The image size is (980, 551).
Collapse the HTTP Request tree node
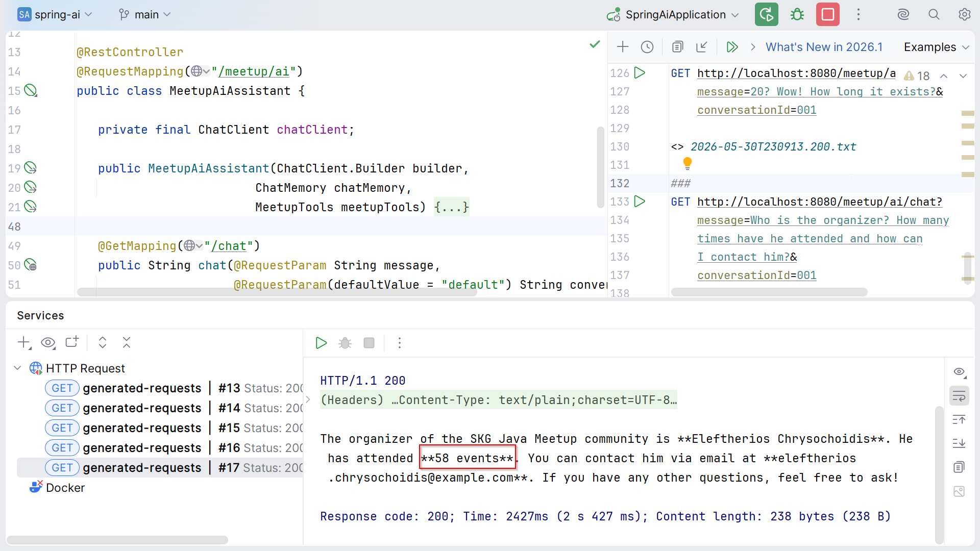[x=17, y=368]
